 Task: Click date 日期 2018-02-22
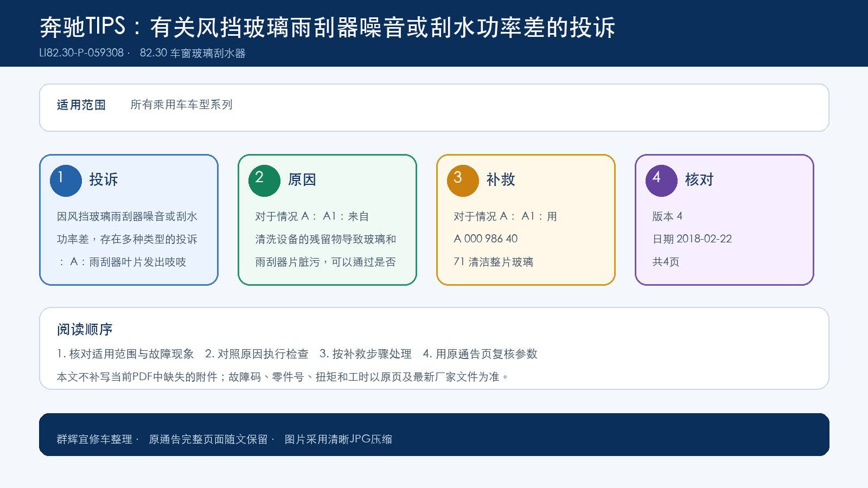pos(692,239)
